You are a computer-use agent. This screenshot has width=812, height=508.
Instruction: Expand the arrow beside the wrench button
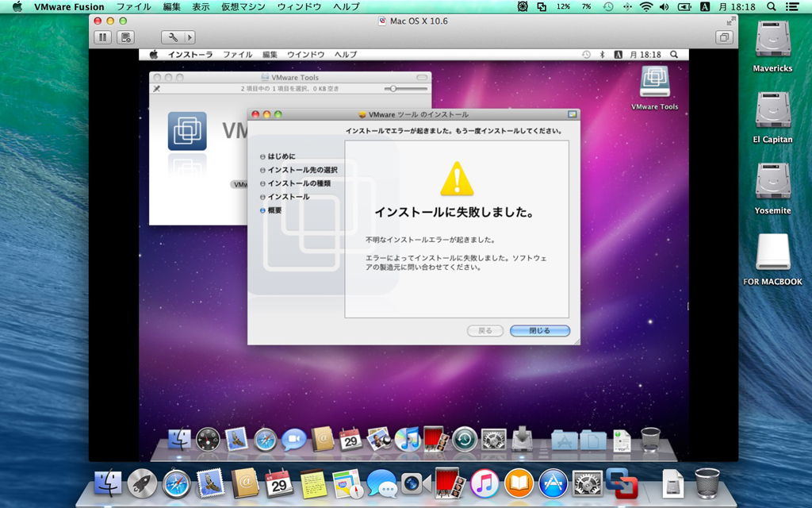tap(190, 37)
